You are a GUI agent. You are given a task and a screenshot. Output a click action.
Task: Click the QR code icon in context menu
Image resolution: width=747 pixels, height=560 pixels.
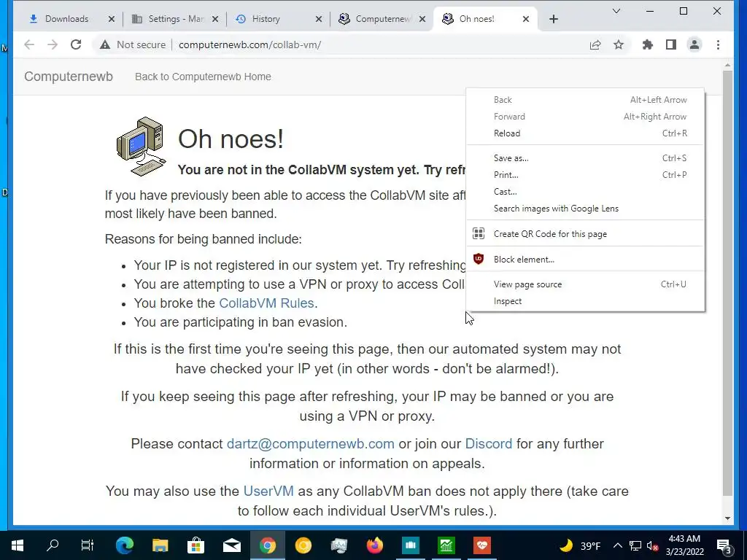(479, 233)
